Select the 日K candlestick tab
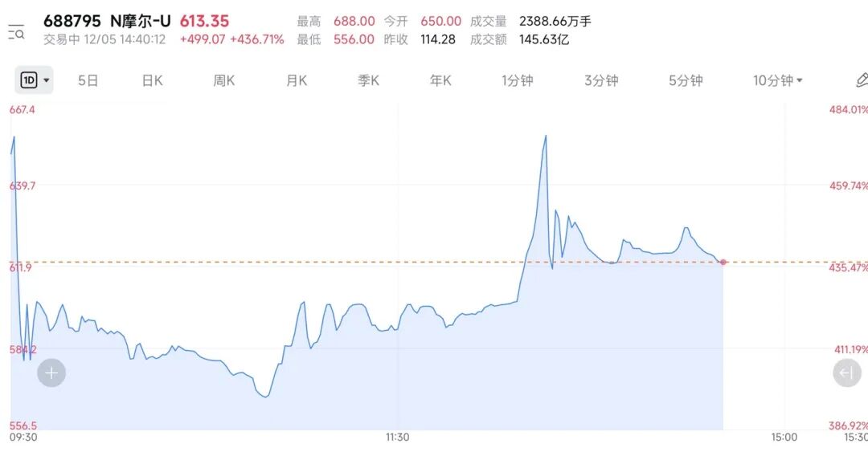This screenshot has width=868, height=452. 152,80
